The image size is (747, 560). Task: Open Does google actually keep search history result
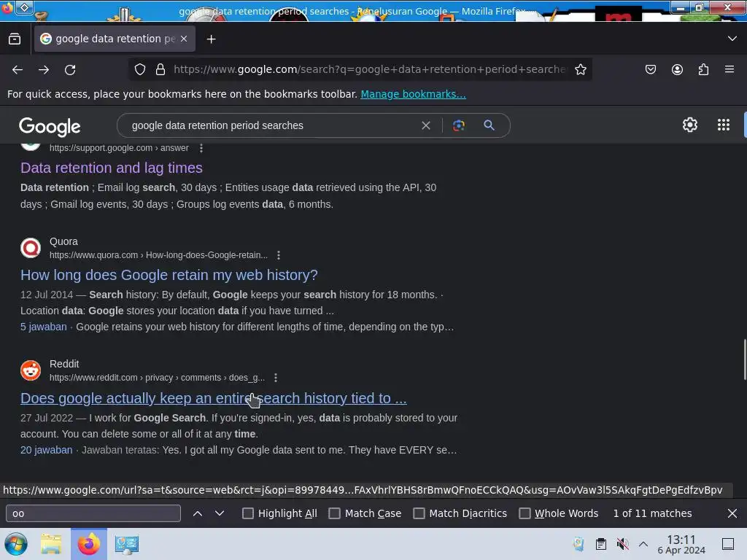[x=214, y=399]
